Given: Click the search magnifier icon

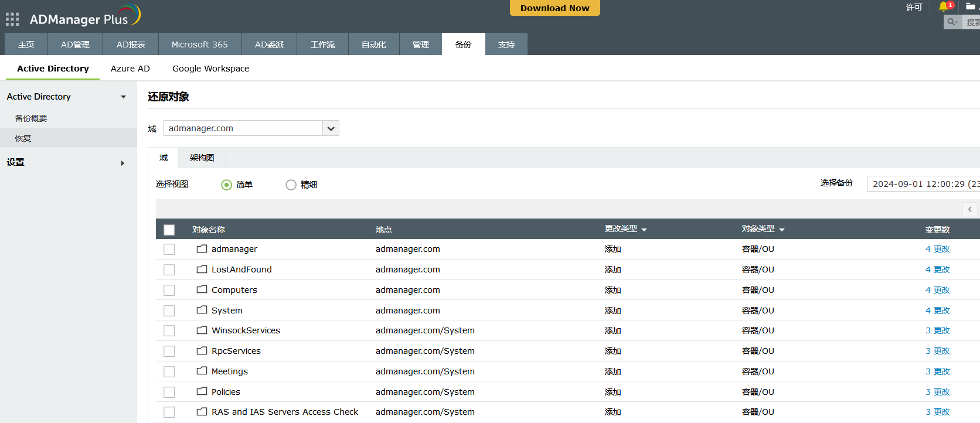Looking at the screenshot, I should tap(952, 22).
